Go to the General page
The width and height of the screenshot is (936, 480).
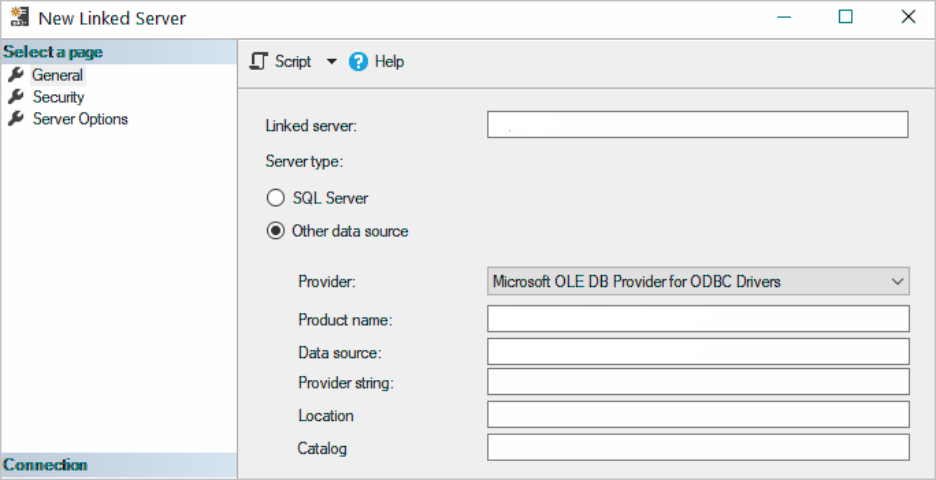pyautogui.click(x=57, y=75)
